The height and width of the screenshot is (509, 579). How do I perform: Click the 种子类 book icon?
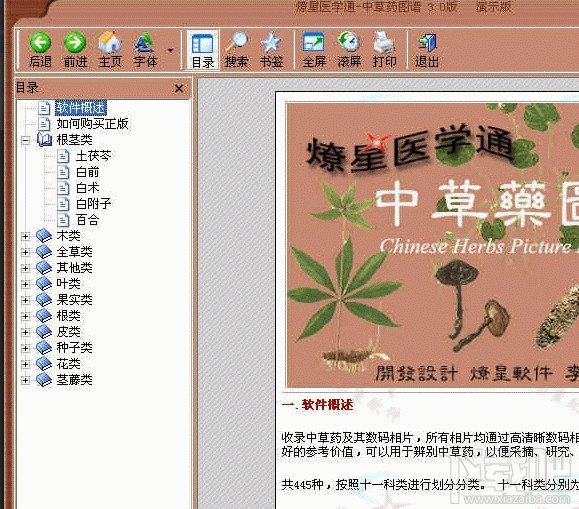pyautogui.click(x=44, y=348)
